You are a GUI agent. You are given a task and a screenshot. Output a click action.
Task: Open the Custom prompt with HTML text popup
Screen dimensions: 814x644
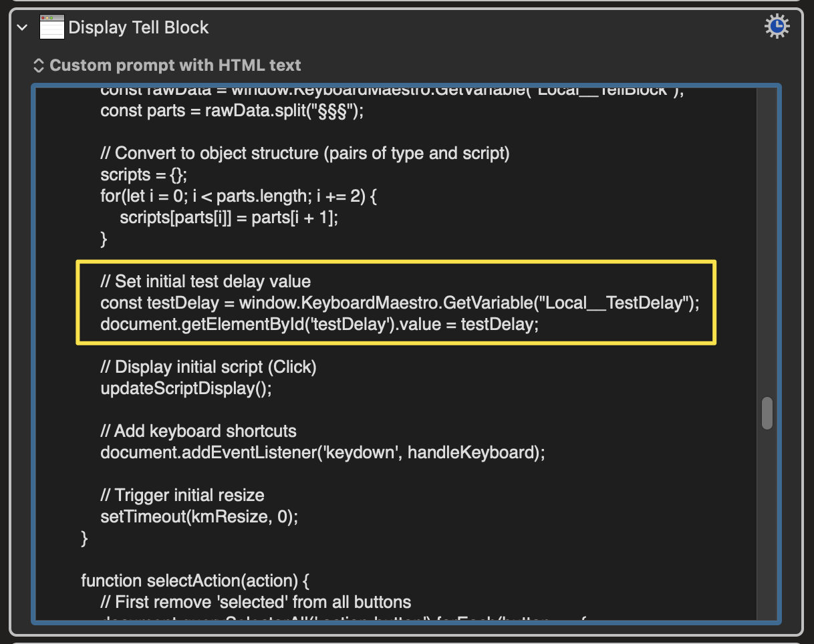(x=167, y=65)
